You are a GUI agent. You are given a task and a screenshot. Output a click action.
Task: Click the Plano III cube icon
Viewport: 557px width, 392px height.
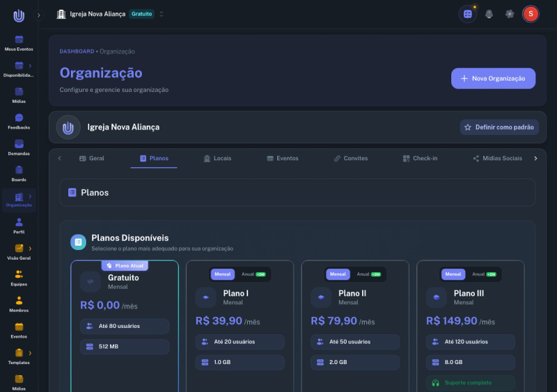(437, 297)
